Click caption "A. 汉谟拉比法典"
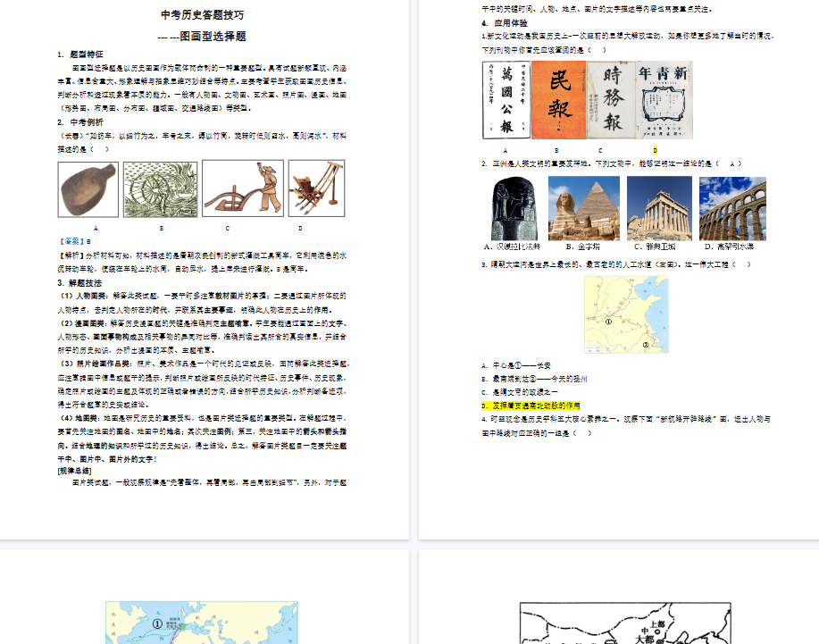This screenshot has height=644, width=819. click(x=512, y=247)
